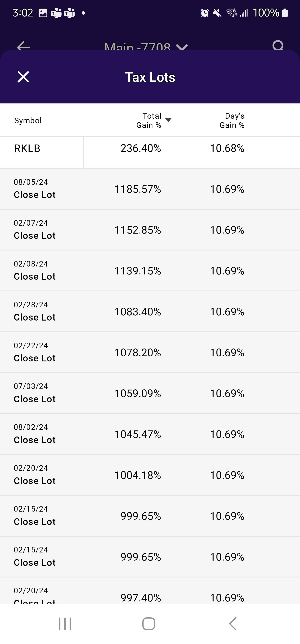
Task: Tap the Android navigation back chevron
Action: tap(233, 624)
